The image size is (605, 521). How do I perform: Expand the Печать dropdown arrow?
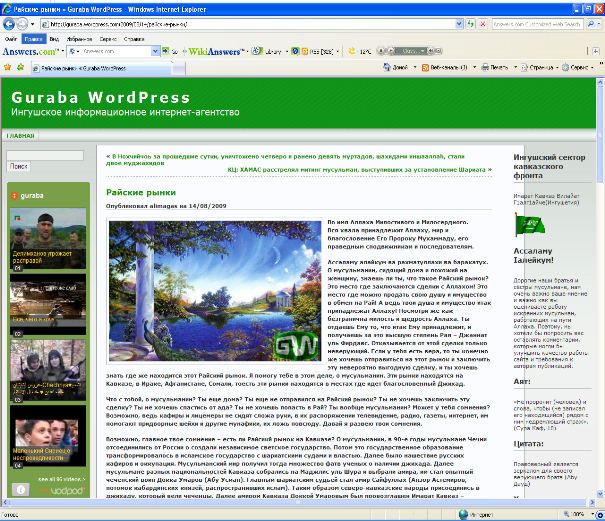click(x=515, y=67)
